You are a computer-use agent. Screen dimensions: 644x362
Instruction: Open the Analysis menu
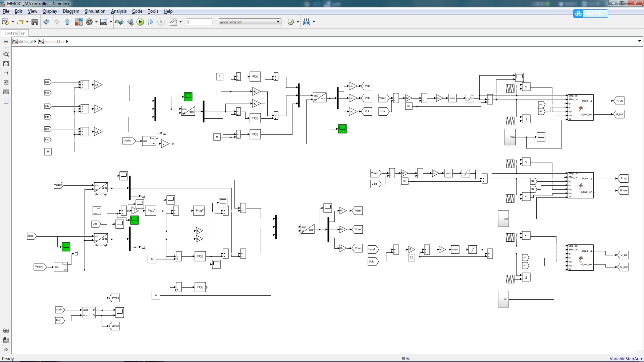coord(119,11)
